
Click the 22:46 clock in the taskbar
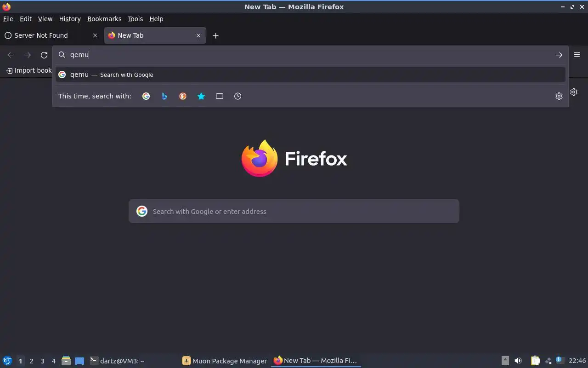coord(577,361)
